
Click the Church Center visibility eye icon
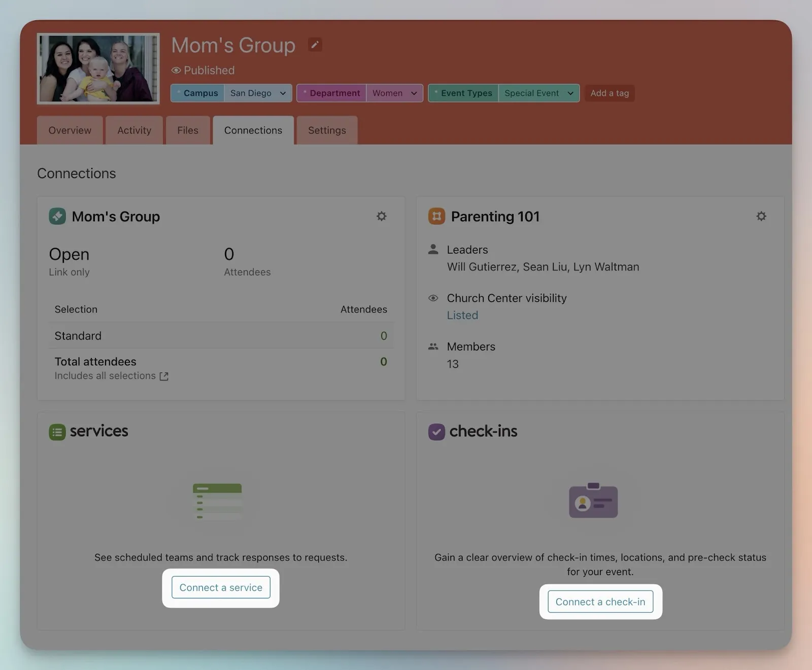(x=433, y=298)
